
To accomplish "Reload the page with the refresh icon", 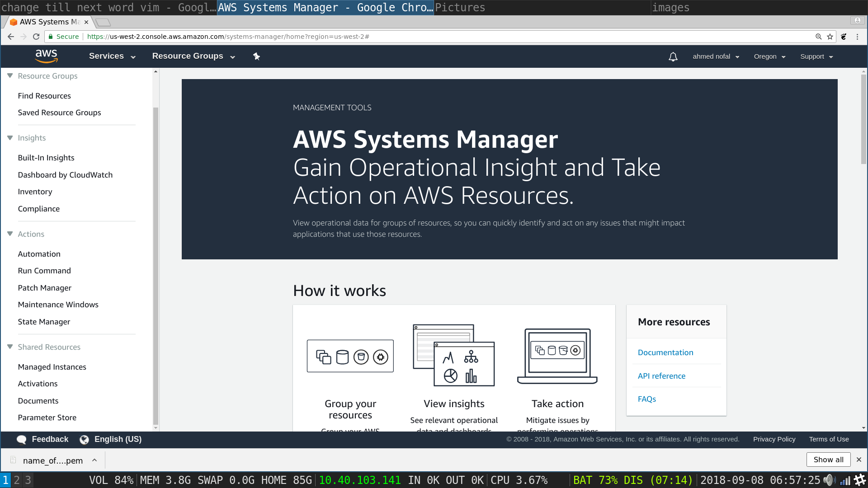I will 36,37.
